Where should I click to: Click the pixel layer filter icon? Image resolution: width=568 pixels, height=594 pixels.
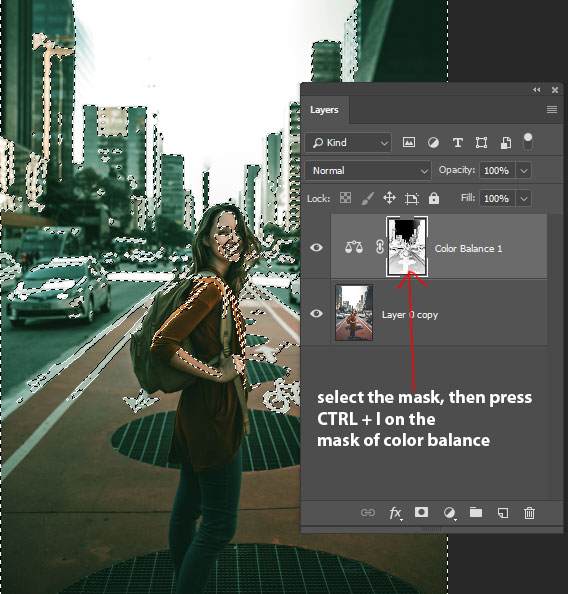click(x=408, y=142)
